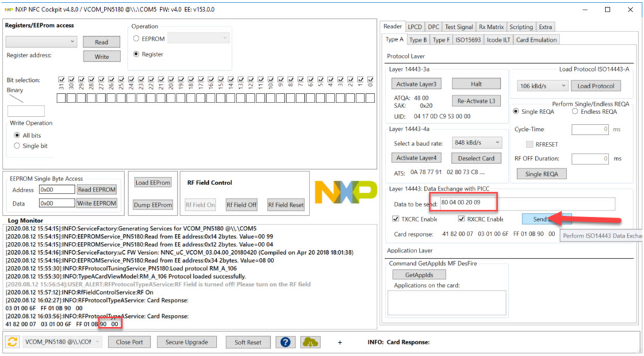Click the green cloud download icon
Image resolution: width=644 pixels, height=356 pixels.
click(310, 342)
